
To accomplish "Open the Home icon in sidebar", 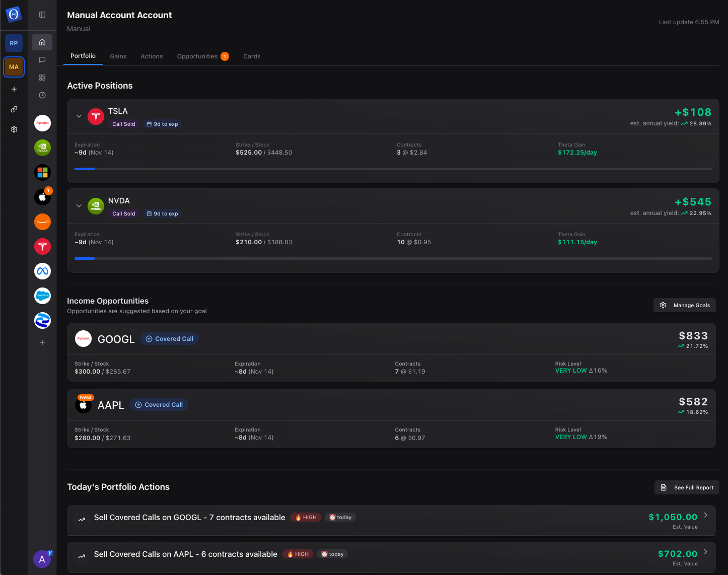I will pyautogui.click(x=42, y=42).
